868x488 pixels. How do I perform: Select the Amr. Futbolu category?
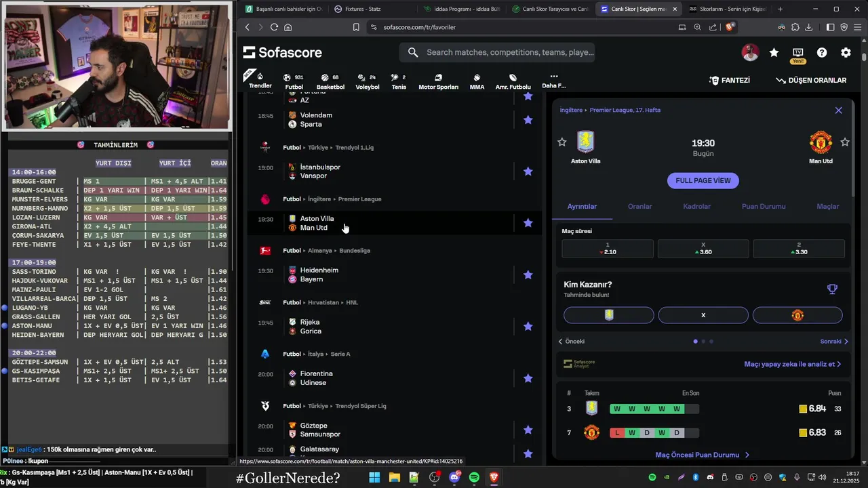point(513,81)
